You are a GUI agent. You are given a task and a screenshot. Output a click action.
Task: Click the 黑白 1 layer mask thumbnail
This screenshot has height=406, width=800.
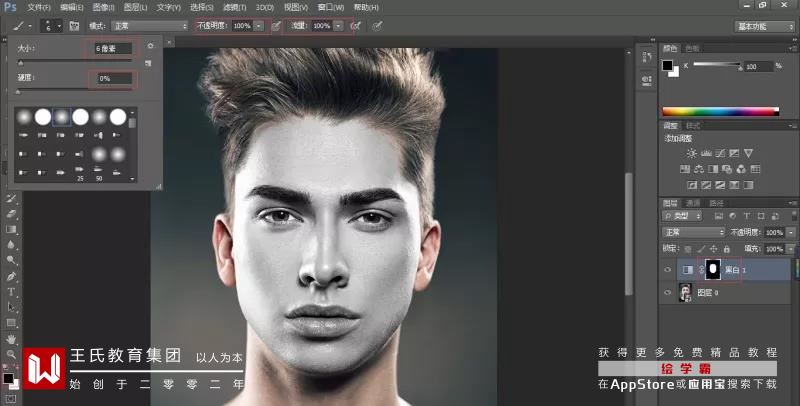pyautogui.click(x=712, y=269)
